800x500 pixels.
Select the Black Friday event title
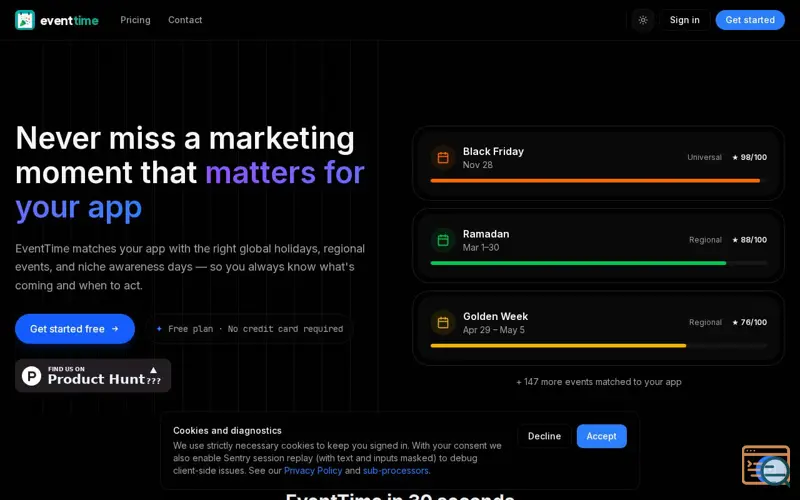(x=493, y=152)
